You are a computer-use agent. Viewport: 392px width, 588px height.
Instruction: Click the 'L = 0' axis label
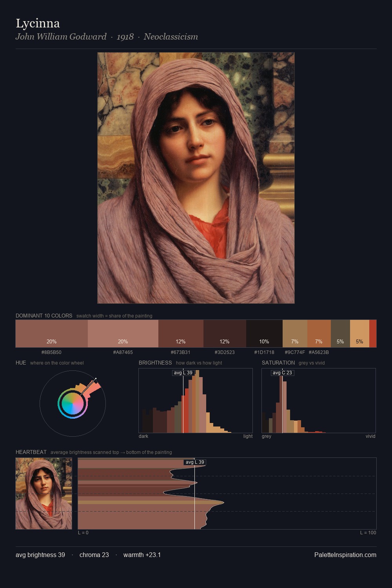[83, 533]
